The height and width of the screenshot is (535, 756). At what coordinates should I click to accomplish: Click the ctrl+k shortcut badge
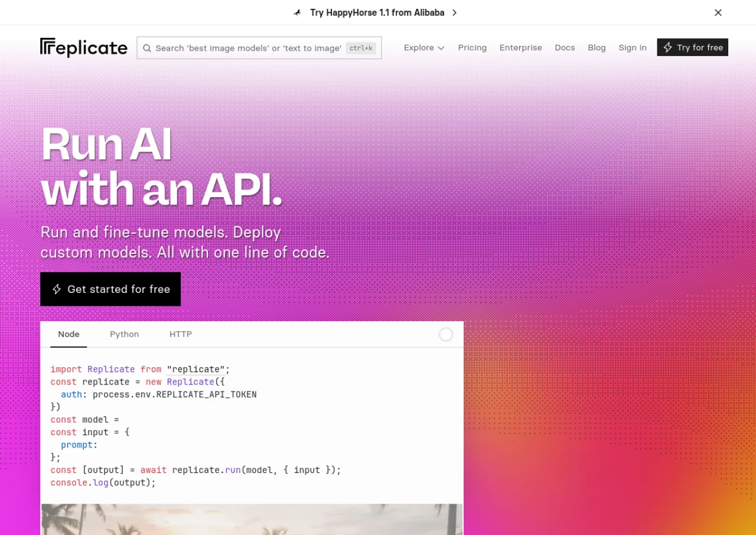361,48
